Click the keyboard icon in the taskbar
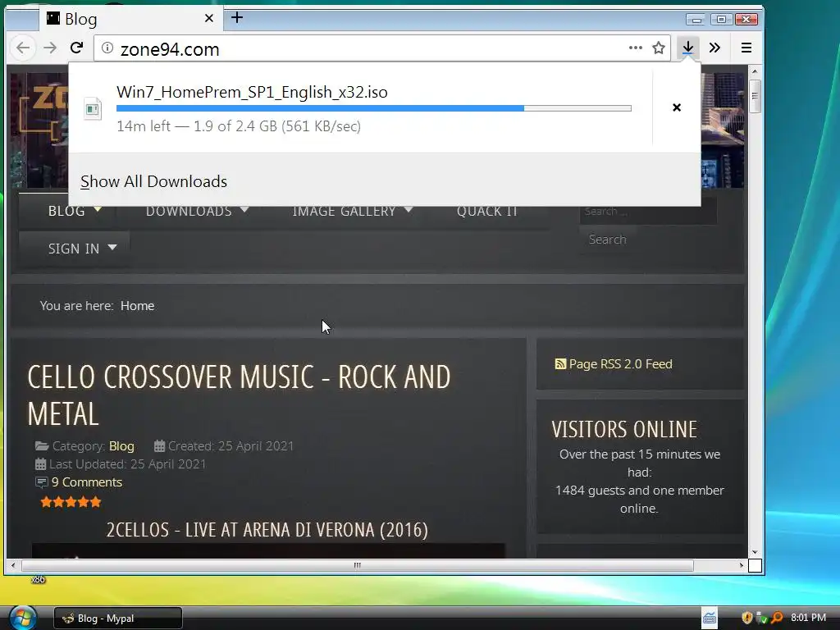Image resolution: width=840 pixels, height=630 pixels. point(710,619)
